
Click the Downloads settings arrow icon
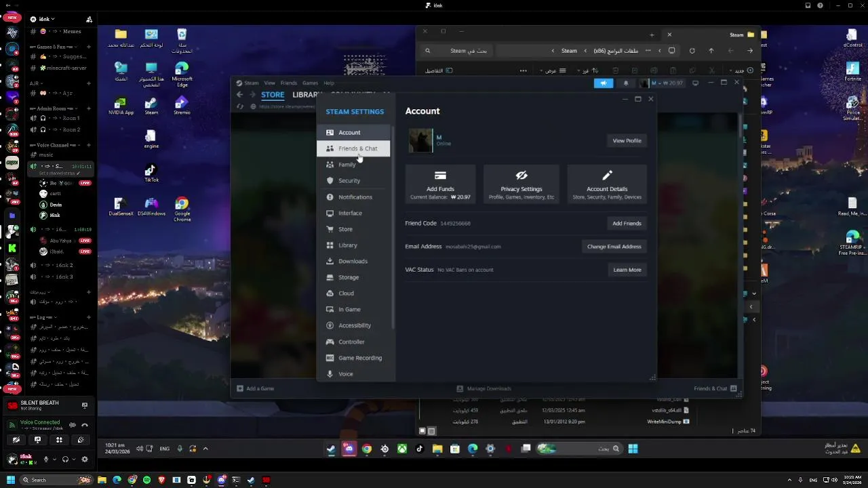[330, 261]
